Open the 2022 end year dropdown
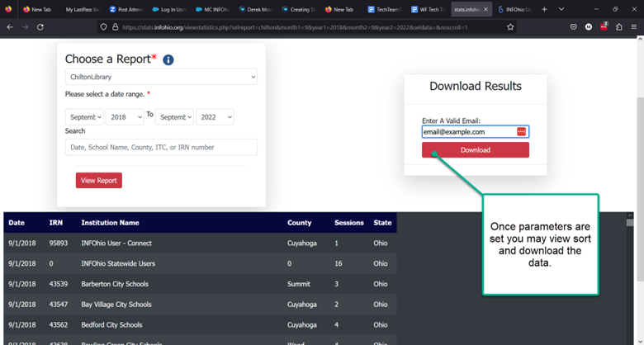Image resolution: width=644 pixels, height=345 pixels. (x=215, y=117)
